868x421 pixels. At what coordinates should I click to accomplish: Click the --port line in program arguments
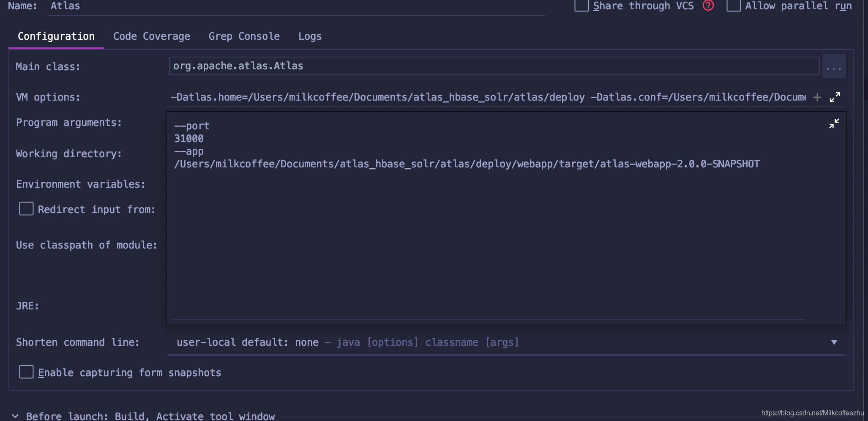[x=192, y=126]
